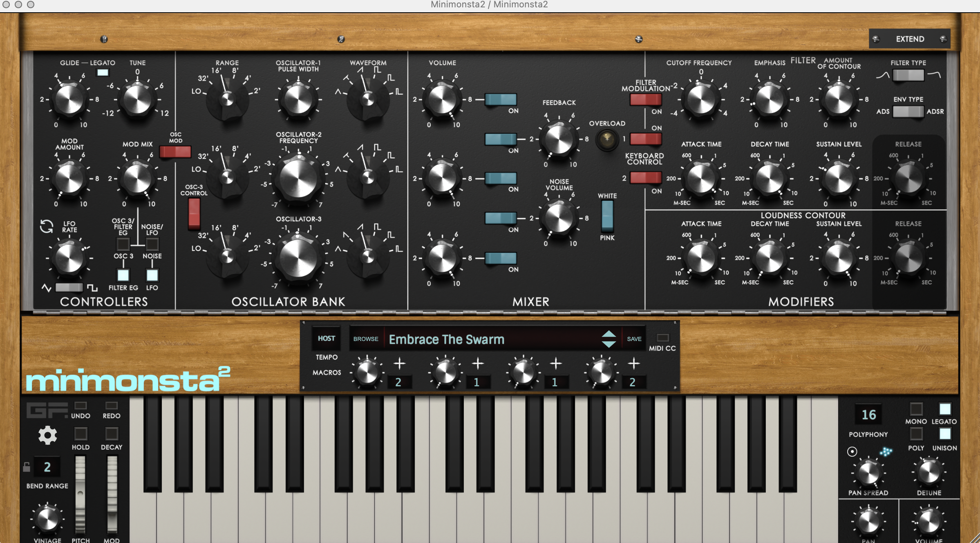This screenshot has width=980, height=543.
Task: Open the polyphony value 16 selector
Action: pyautogui.click(x=868, y=415)
